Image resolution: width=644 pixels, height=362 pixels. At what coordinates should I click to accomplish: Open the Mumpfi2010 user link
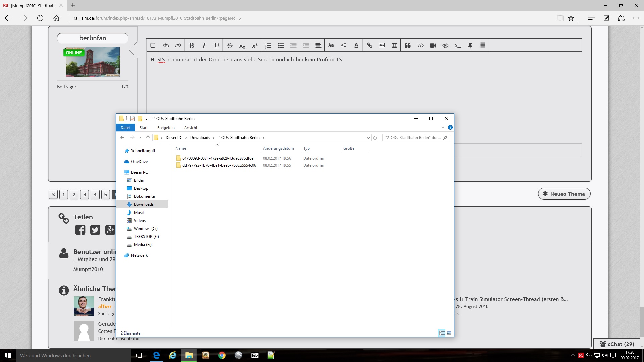(88, 269)
